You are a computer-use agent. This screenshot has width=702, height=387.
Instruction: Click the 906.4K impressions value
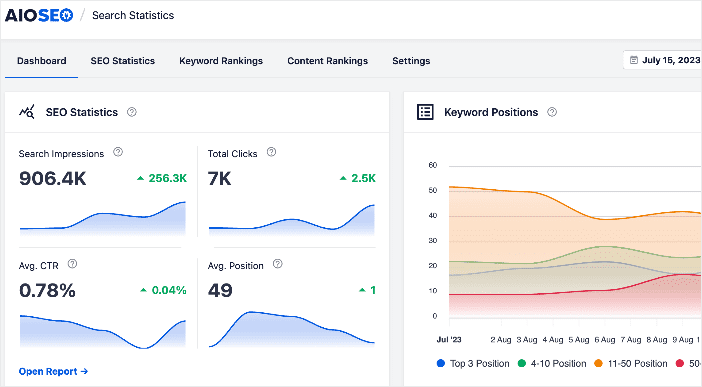point(52,178)
